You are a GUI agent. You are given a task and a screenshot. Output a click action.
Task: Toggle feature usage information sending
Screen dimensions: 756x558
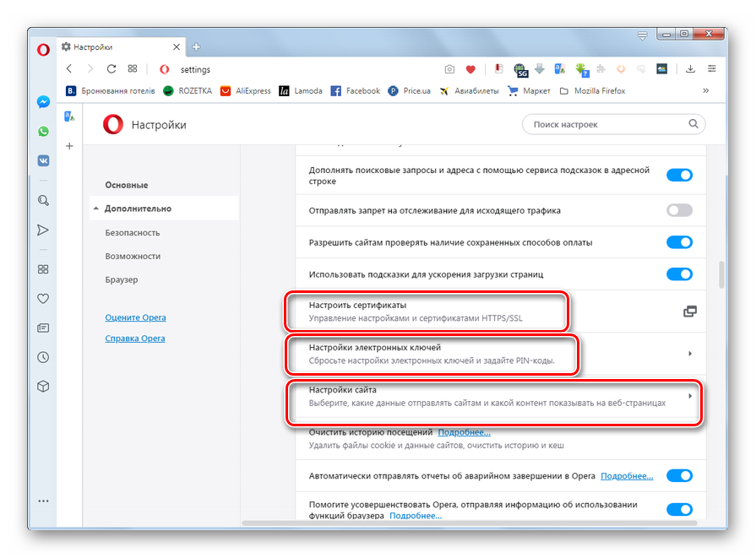click(679, 509)
